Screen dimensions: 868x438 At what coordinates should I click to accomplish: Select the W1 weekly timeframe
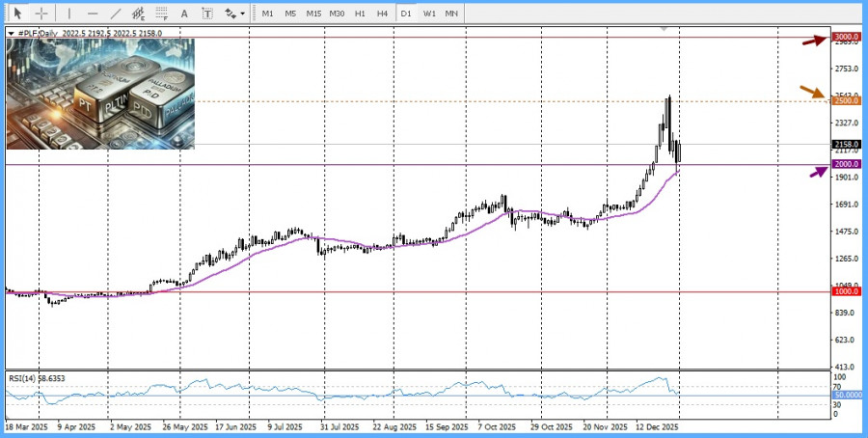pyautogui.click(x=429, y=14)
